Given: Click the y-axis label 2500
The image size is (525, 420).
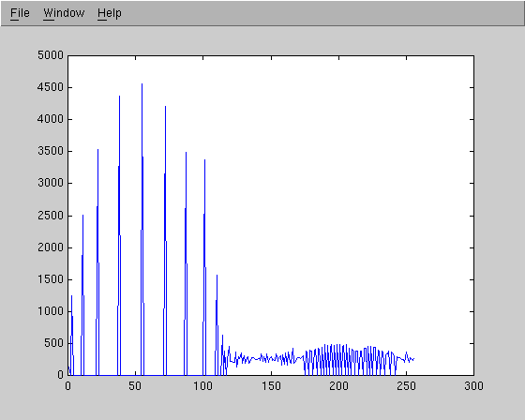Looking at the screenshot, I should point(51,216).
